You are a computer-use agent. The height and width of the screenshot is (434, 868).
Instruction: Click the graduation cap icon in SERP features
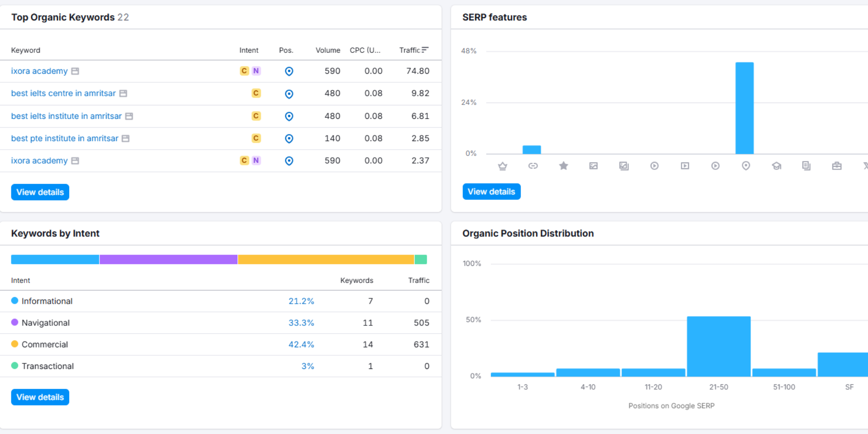[776, 166]
